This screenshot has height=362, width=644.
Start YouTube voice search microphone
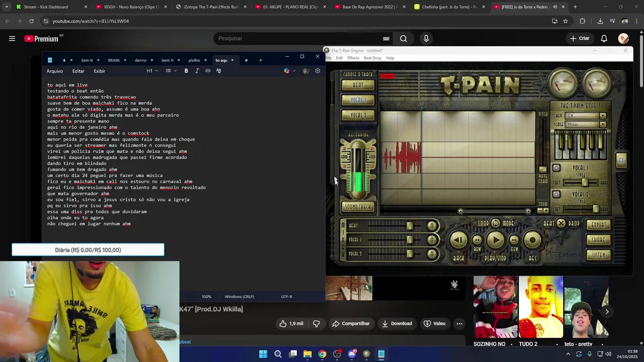coord(426,39)
